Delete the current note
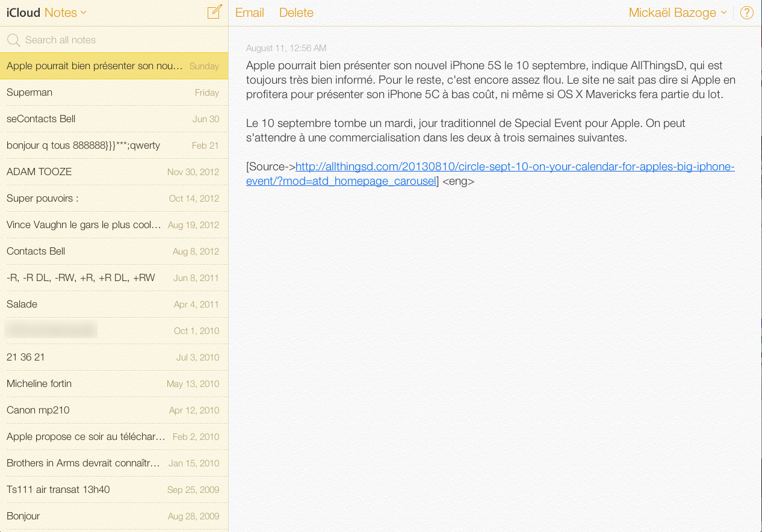The height and width of the screenshot is (532, 762). tap(296, 13)
